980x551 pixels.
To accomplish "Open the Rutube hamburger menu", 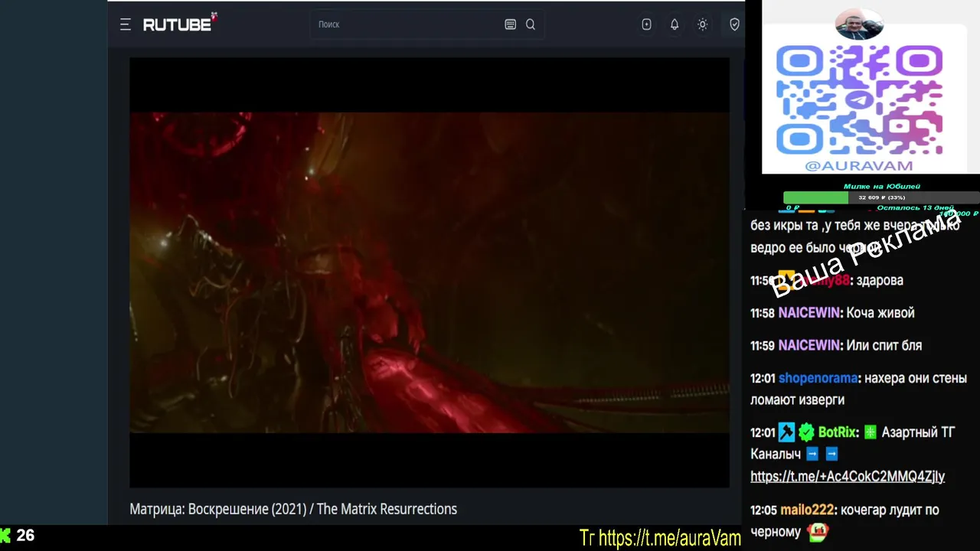I will point(125,24).
